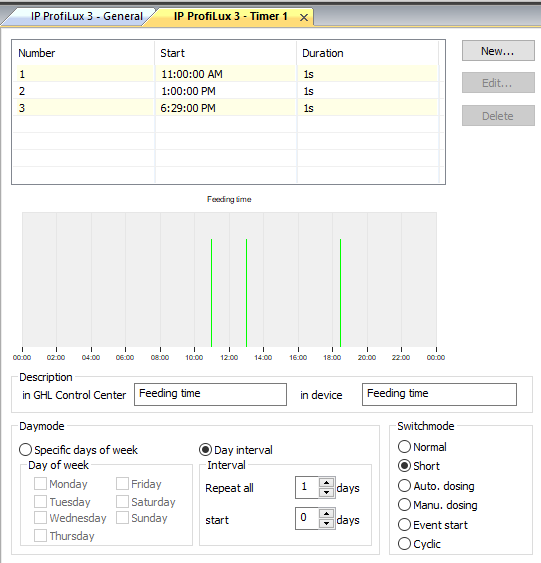This screenshot has height=563, width=541.
Task: Select Event start switchmode
Action: point(404,525)
